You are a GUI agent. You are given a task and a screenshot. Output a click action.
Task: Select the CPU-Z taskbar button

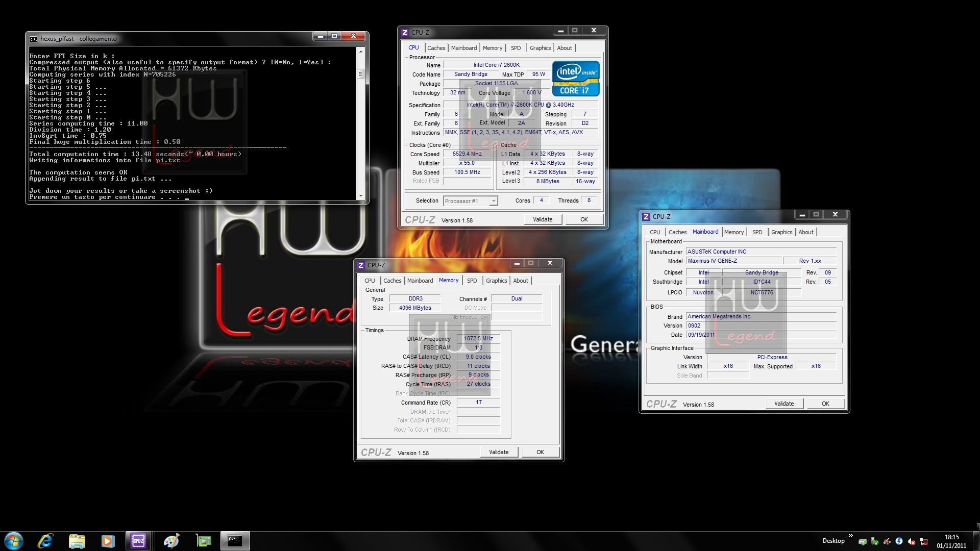(138, 541)
